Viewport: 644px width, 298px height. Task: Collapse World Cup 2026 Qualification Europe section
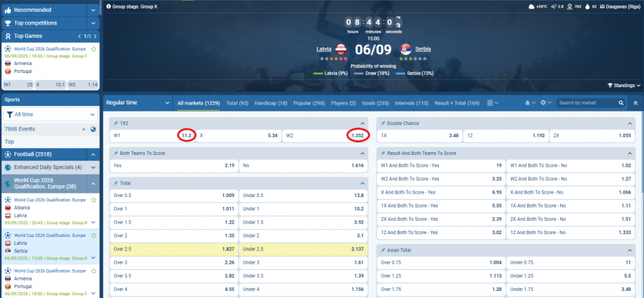93,184
